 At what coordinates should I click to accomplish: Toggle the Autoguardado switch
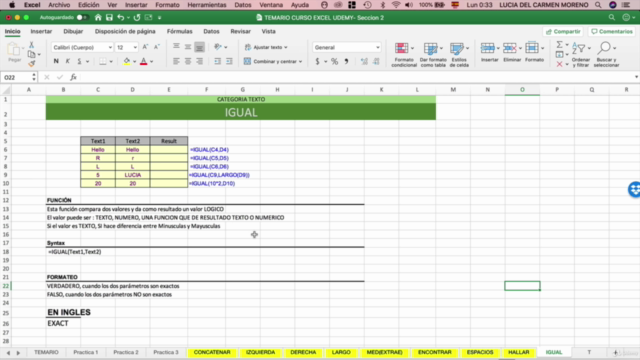[x=82, y=18]
